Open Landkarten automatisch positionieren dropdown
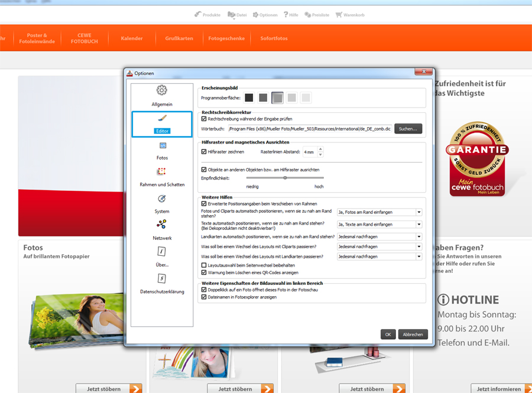 pos(419,236)
